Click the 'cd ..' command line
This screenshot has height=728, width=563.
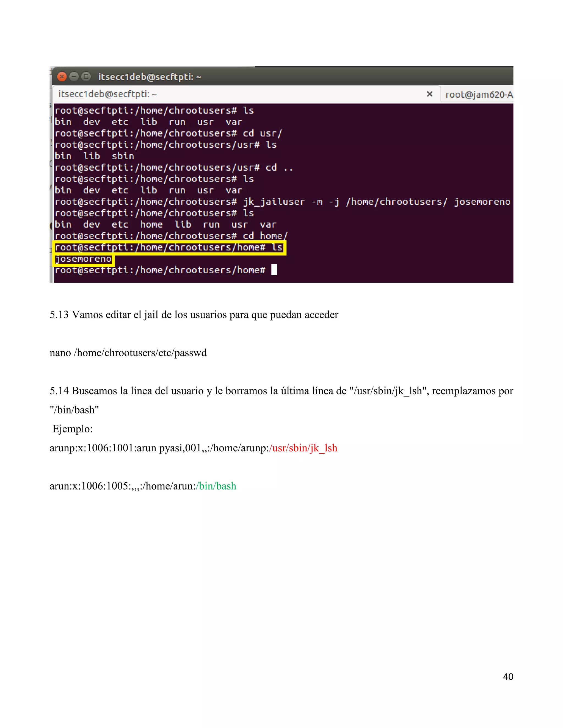174,167
